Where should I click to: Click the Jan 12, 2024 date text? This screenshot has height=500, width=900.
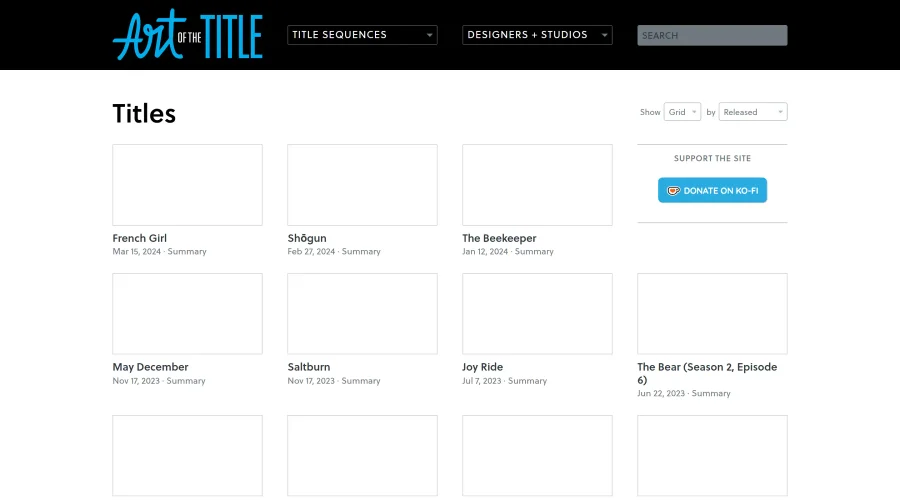click(485, 251)
